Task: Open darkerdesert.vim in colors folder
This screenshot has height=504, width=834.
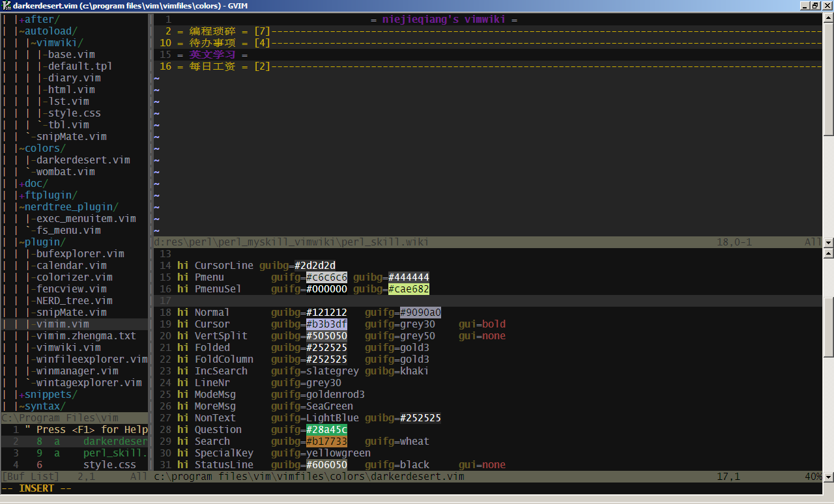Action: tap(83, 160)
